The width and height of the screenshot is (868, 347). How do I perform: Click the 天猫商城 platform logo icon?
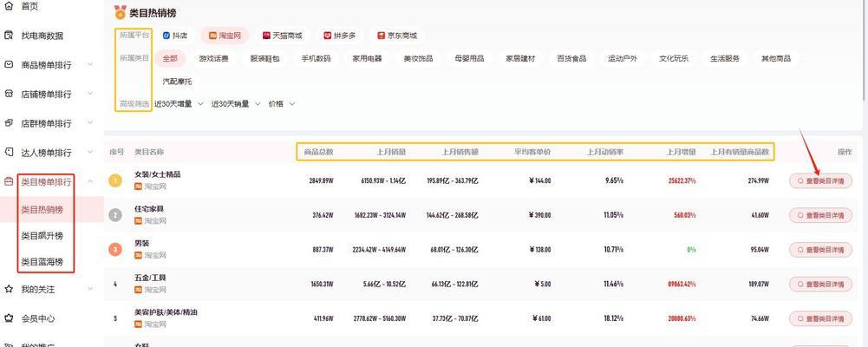(266, 36)
